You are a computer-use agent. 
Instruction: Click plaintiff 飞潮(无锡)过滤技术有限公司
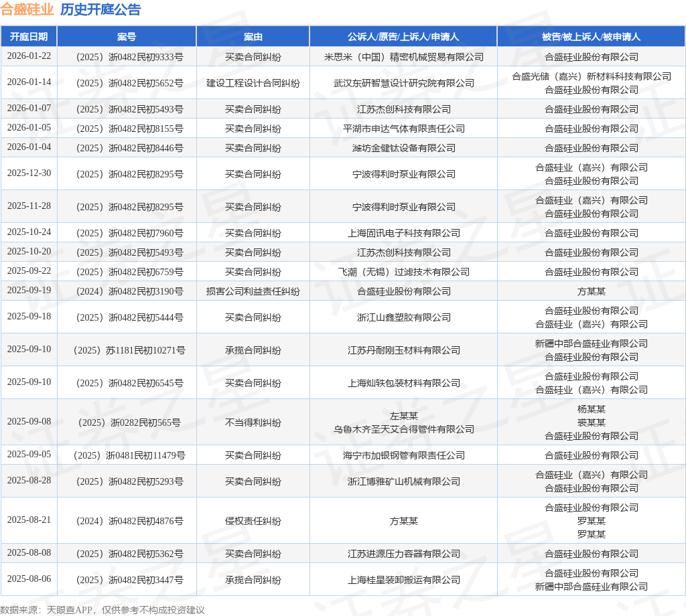tap(403, 272)
